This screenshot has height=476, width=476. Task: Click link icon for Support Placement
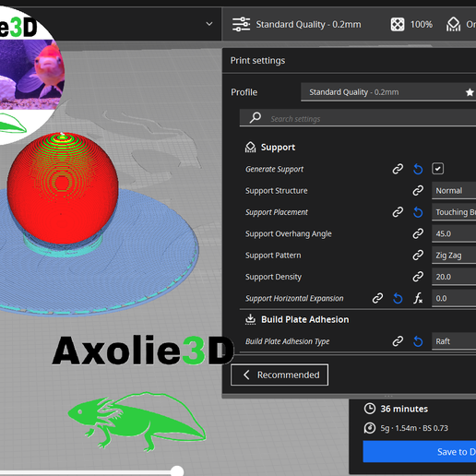[x=398, y=212]
